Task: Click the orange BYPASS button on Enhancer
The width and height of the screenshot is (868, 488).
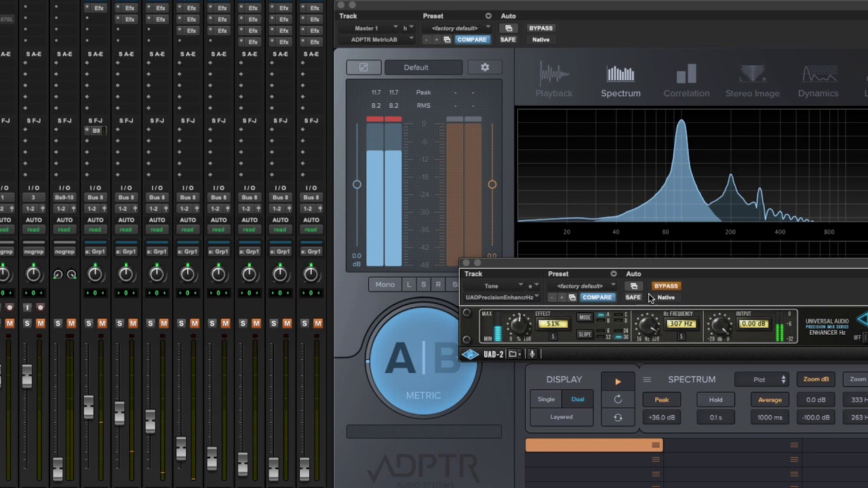Action: tap(666, 286)
